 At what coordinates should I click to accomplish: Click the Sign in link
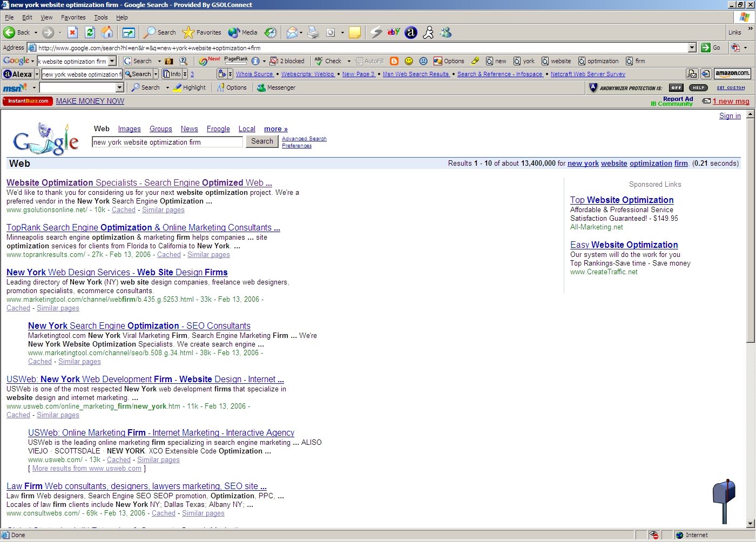[730, 116]
